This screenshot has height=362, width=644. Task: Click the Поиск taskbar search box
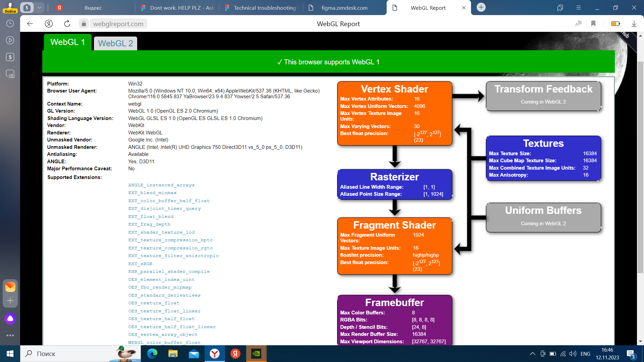80,354
